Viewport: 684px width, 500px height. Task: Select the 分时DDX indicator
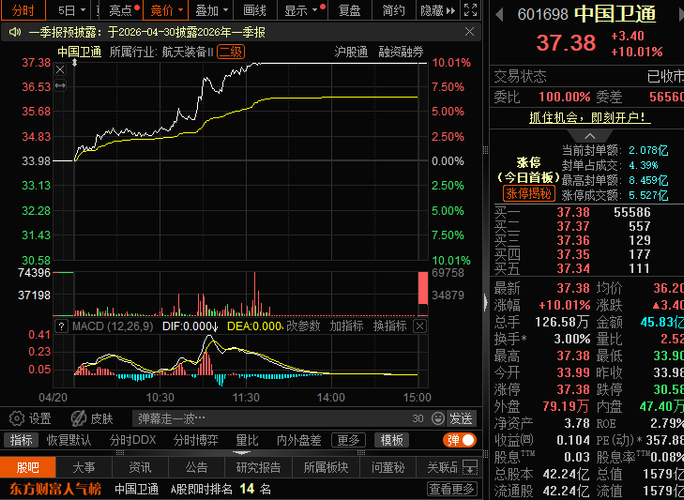coord(133,440)
